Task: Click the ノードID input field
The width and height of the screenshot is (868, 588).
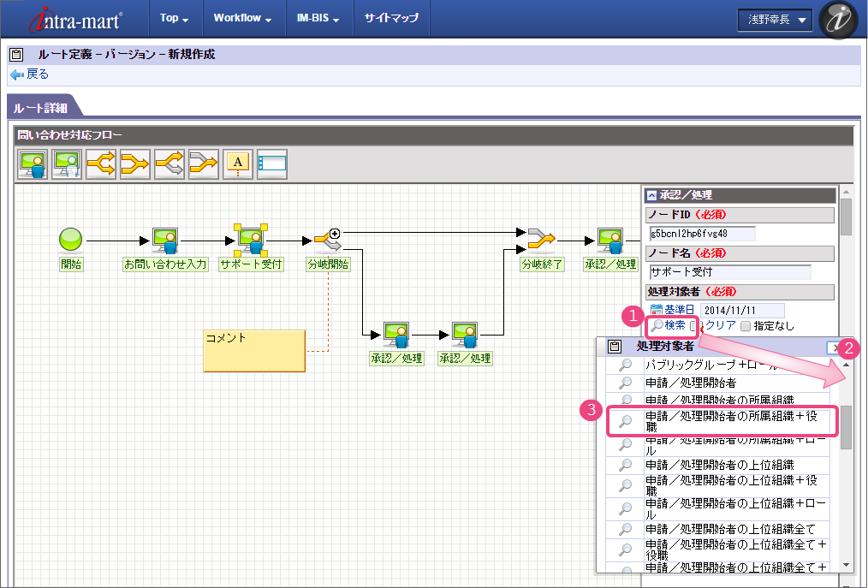Action: 703,234
